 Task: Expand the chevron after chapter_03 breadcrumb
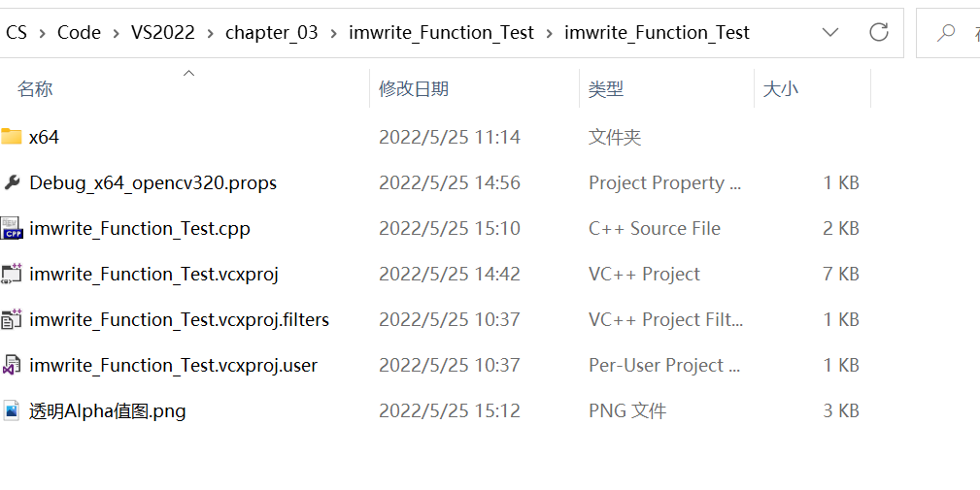point(333,33)
